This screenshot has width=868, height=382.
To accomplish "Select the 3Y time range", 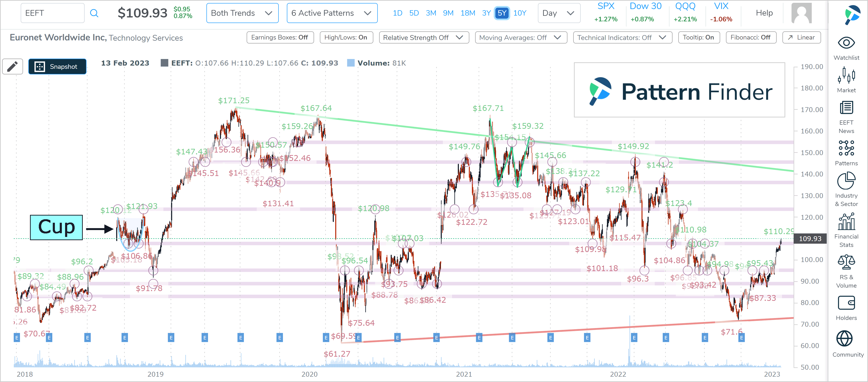I will [486, 13].
